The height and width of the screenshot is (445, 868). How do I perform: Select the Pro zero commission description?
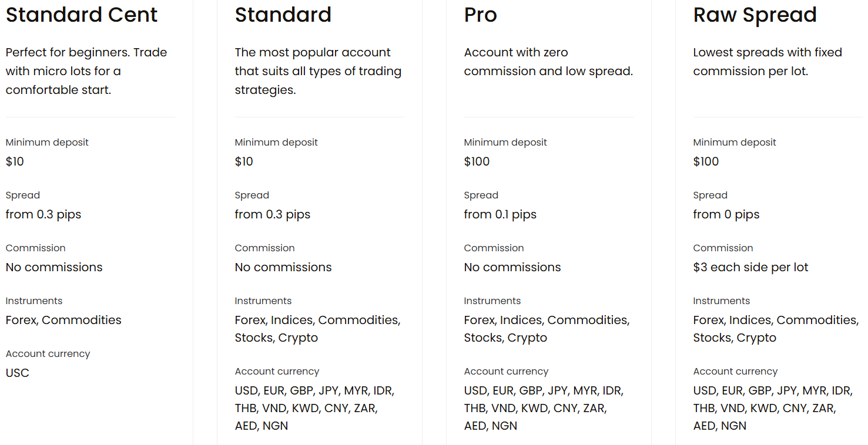548,62
